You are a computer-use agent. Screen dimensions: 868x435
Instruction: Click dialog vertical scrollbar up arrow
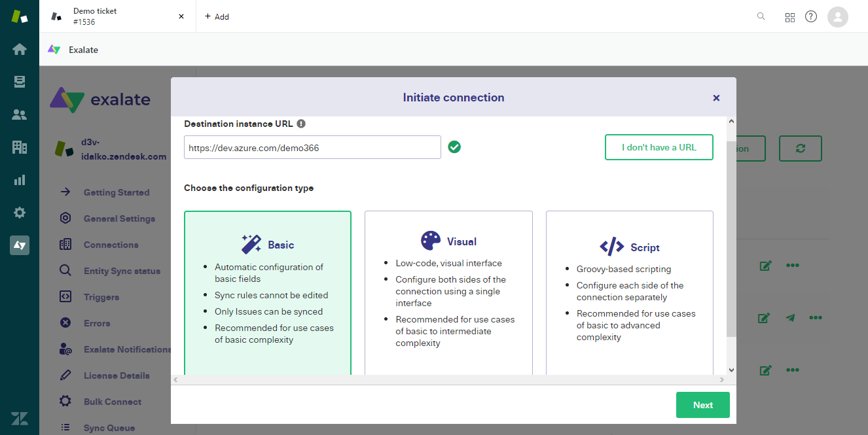pyautogui.click(x=731, y=122)
